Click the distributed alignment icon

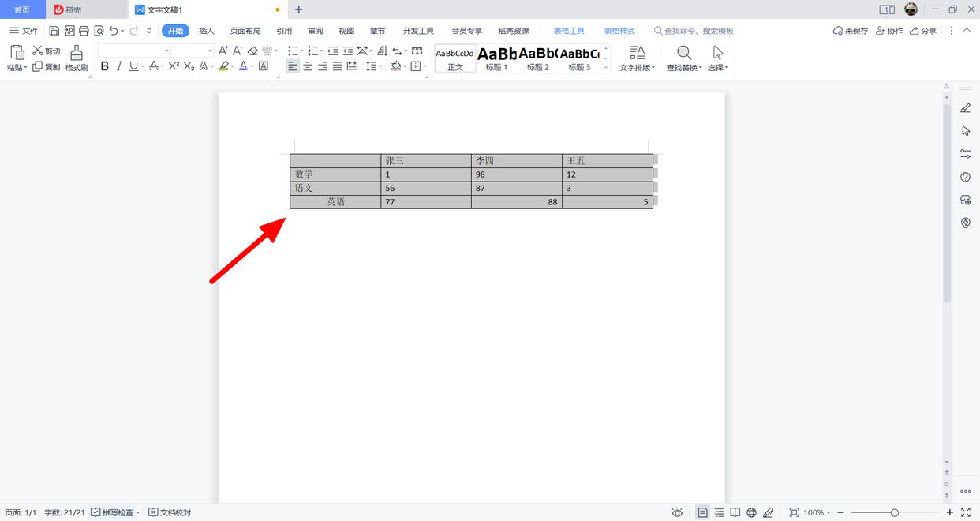[x=352, y=66]
